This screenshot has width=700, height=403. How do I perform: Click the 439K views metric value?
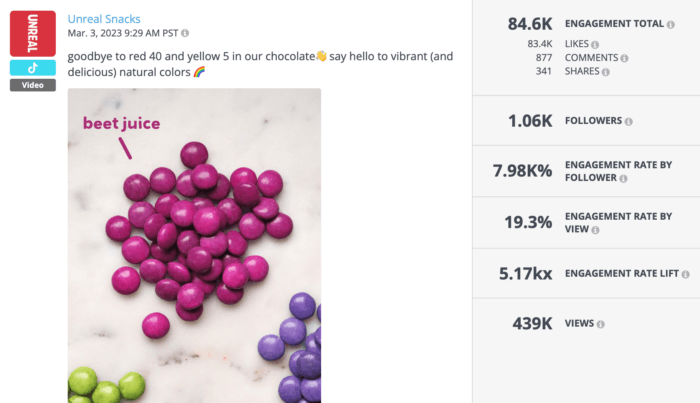532,324
